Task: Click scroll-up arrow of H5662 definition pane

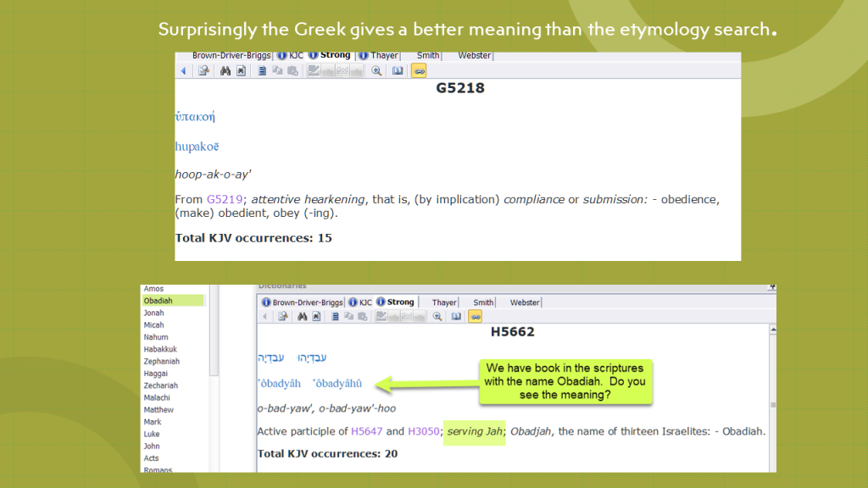Action: [x=773, y=330]
